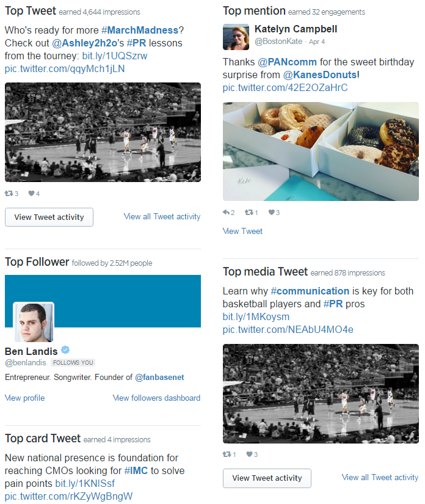
Task: Open @KanesDonuts mention link
Action: (319, 75)
